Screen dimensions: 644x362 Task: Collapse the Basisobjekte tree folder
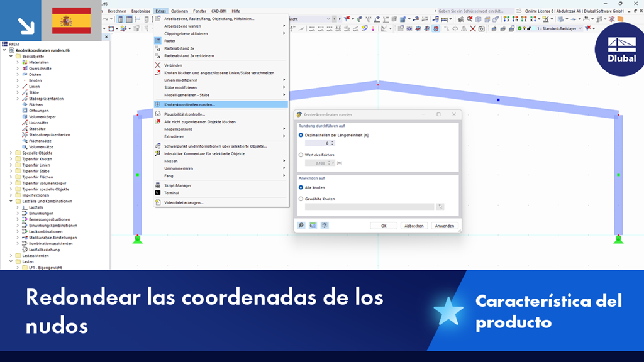click(11, 56)
